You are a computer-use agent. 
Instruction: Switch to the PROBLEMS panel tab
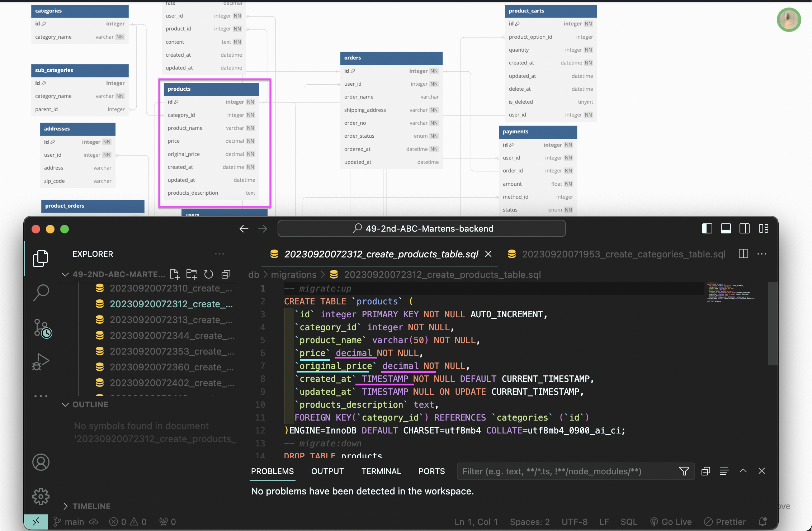272,471
